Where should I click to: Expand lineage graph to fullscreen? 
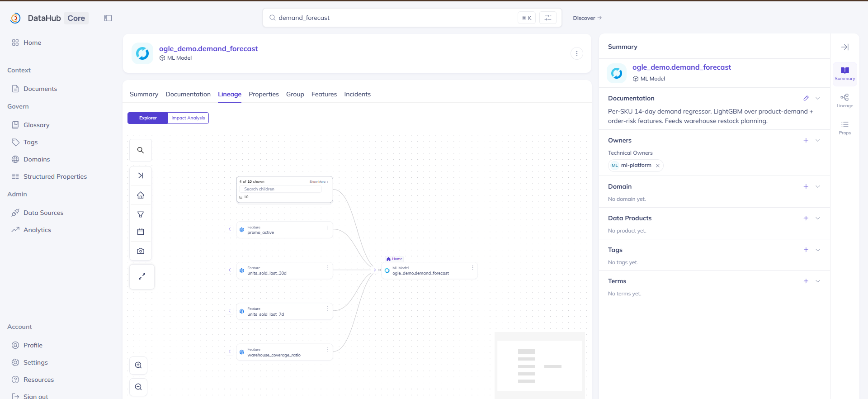[x=142, y=276]
